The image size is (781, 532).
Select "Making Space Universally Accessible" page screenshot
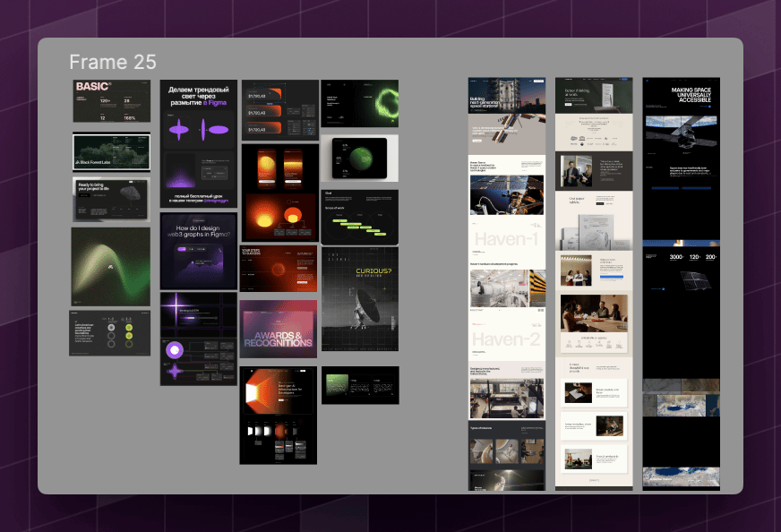[x=682, y=284]
